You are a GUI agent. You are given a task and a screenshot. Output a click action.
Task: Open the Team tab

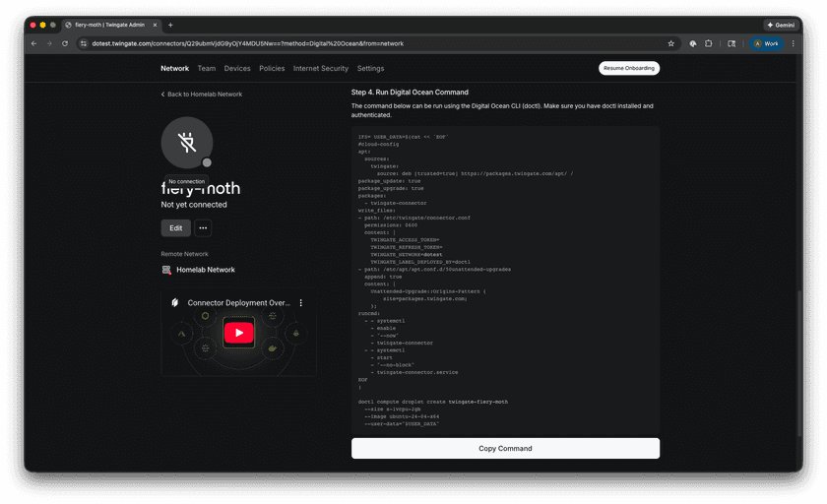click(206, 69)
